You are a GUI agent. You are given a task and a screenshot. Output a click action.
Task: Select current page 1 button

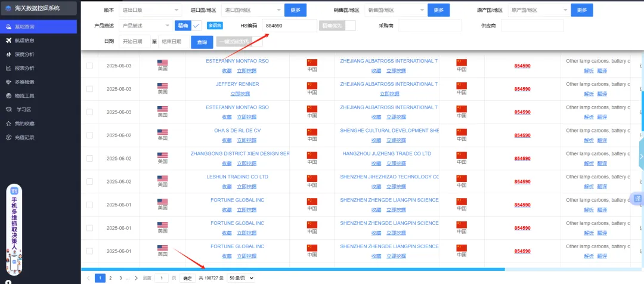pos(100,278)
